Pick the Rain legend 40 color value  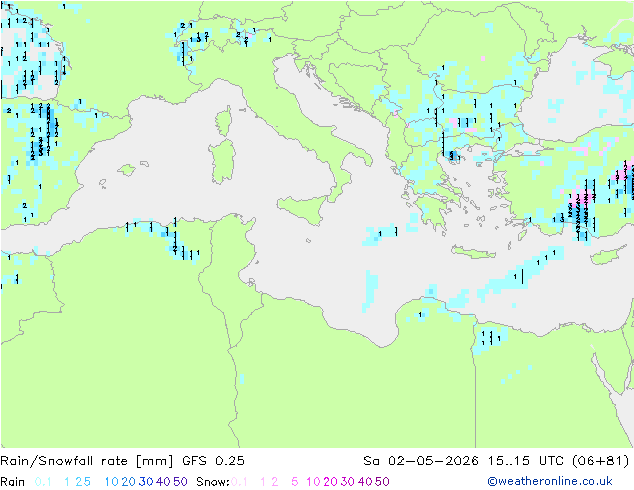(163, 482)
